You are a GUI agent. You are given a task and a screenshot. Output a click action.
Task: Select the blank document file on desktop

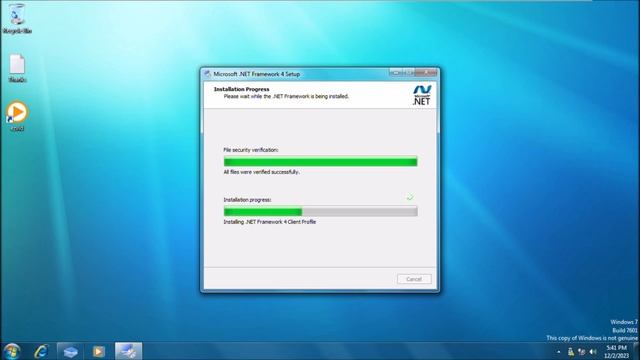click(x=17, y=67)
